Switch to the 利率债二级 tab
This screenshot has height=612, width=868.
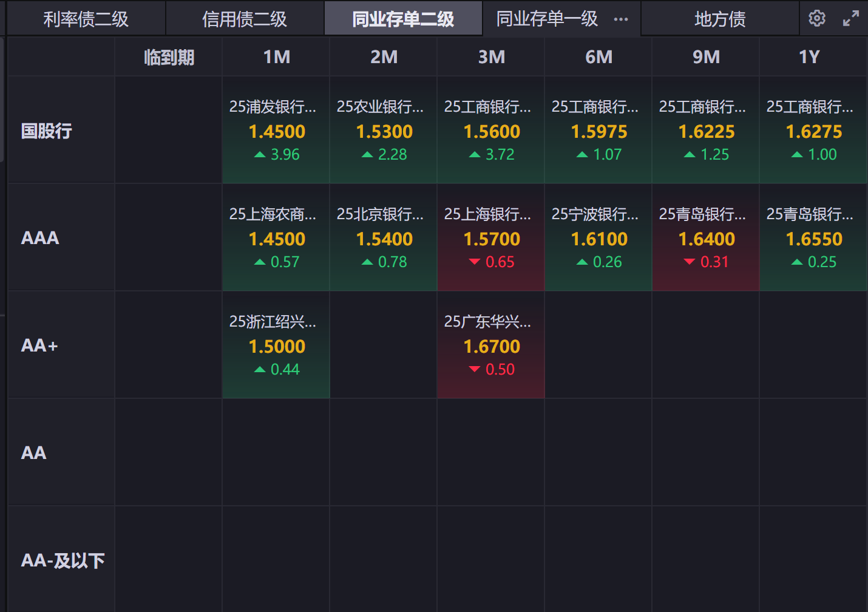tap(86, 19)
